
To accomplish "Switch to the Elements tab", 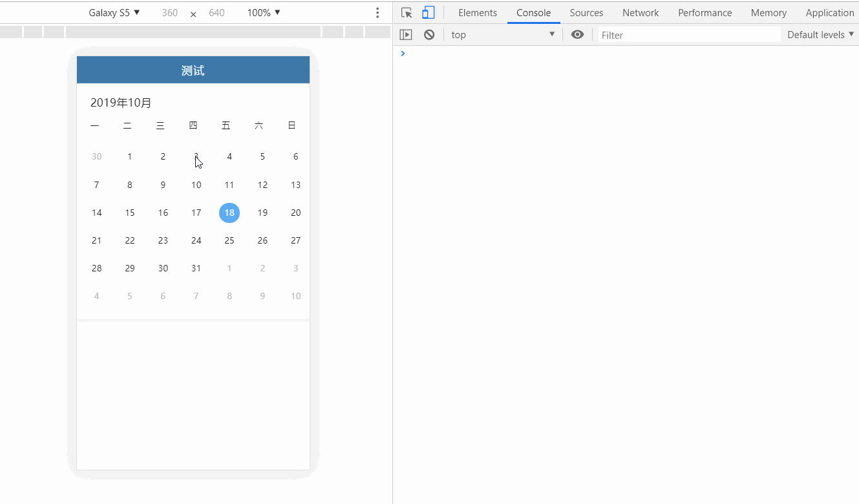I will [478, 13].
